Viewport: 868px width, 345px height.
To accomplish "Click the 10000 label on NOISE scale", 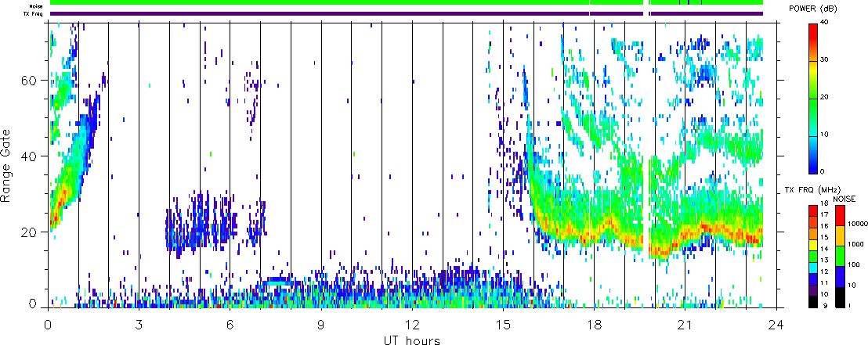I will 858,224.
